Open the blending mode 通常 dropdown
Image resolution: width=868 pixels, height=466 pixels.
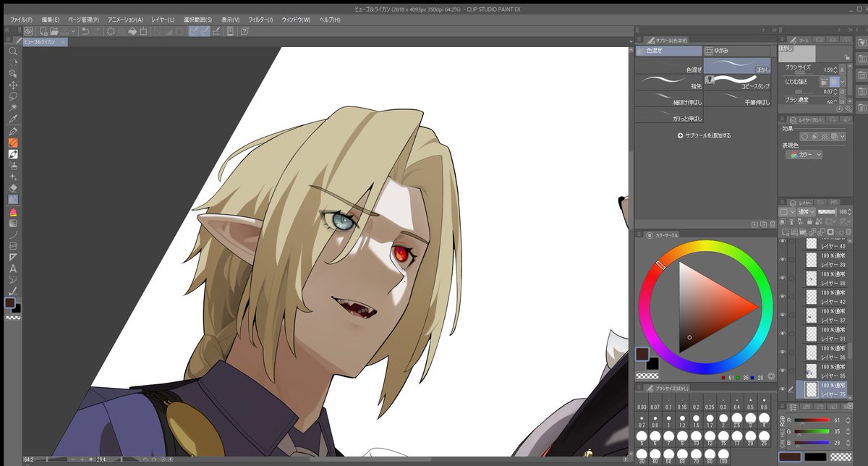point(807,212)
